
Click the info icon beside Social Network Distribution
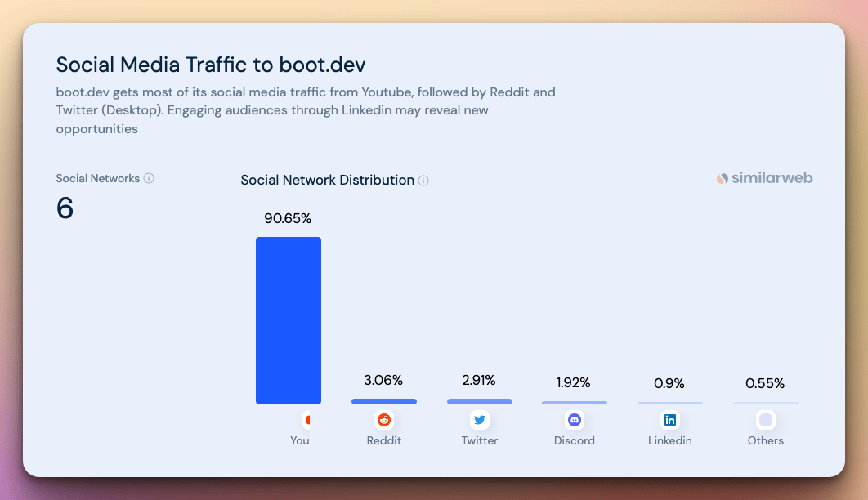point(423,181)
